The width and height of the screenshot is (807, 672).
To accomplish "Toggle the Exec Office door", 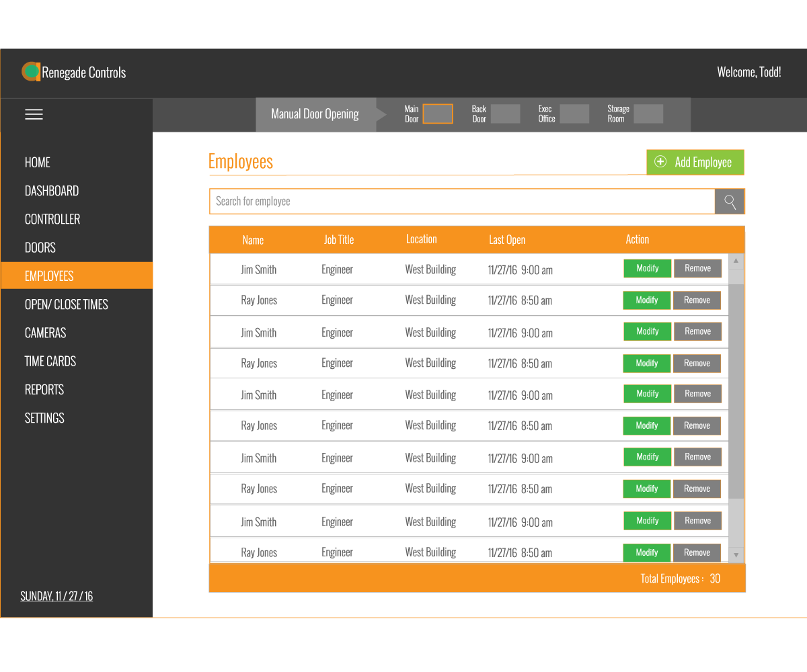I will (x=574, y=114).
